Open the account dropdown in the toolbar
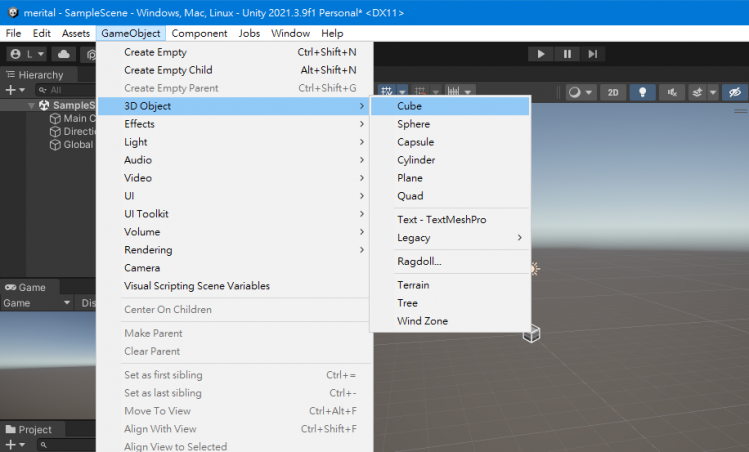Viewport: 749px width, 452px height. pos(27,54)
